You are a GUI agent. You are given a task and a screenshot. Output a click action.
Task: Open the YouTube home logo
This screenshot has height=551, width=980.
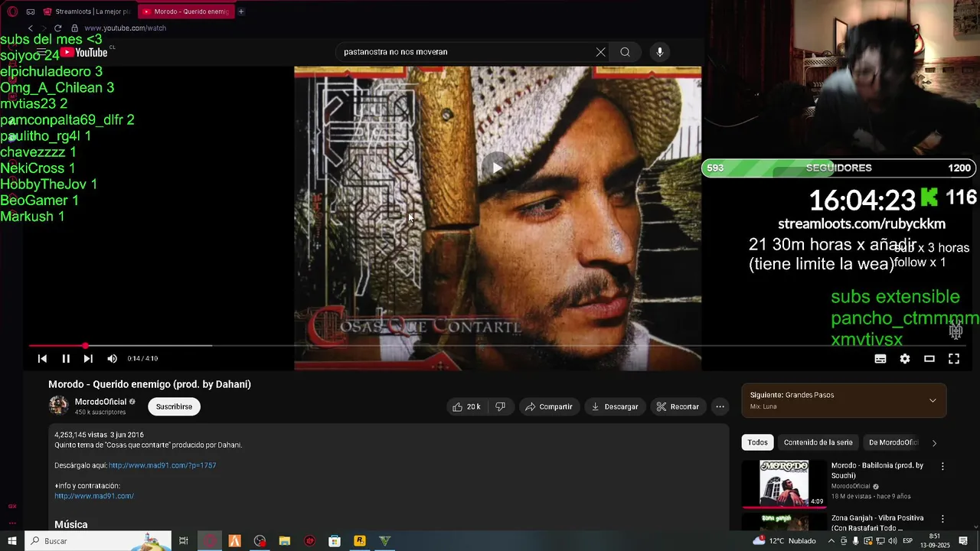pos(84,52)
